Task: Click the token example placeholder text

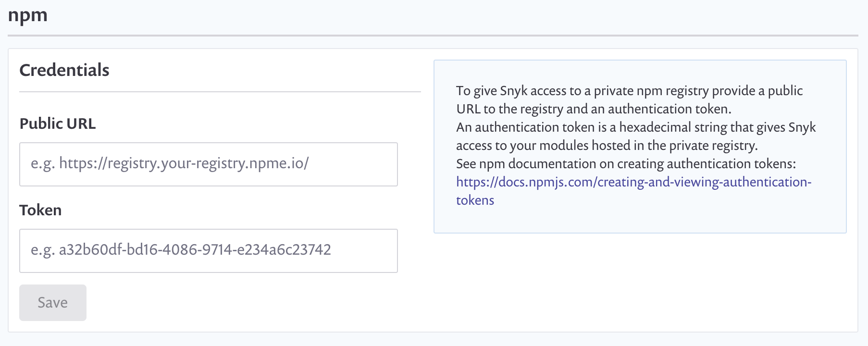Action: [x=182, y=250]
